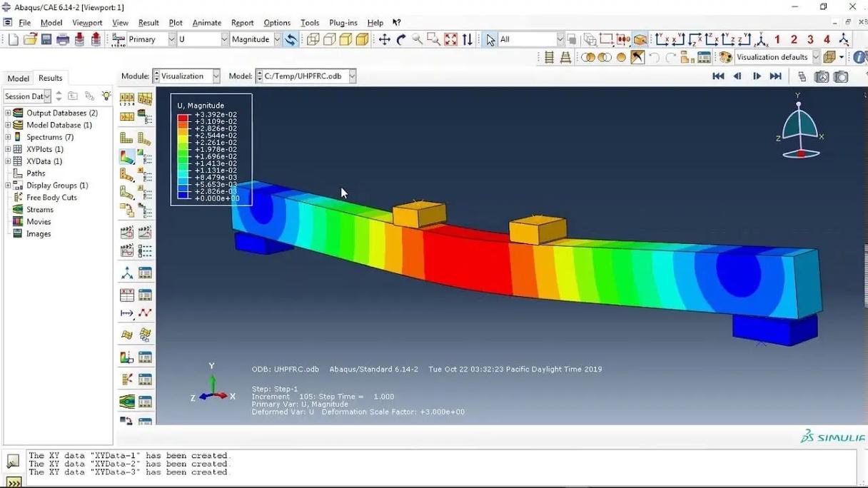The image size is (868, 488).
Task: Click the Save Model Database icon
Action: [46, 40]
